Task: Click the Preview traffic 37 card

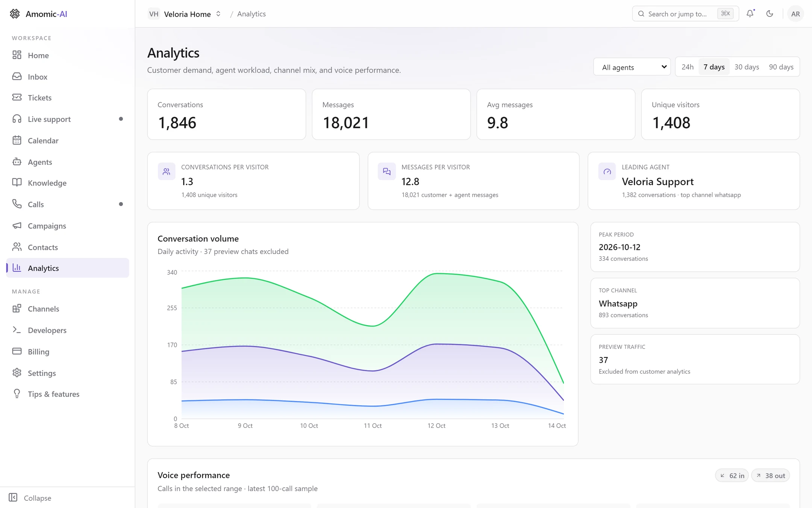Action: click(x=695, y=359)
